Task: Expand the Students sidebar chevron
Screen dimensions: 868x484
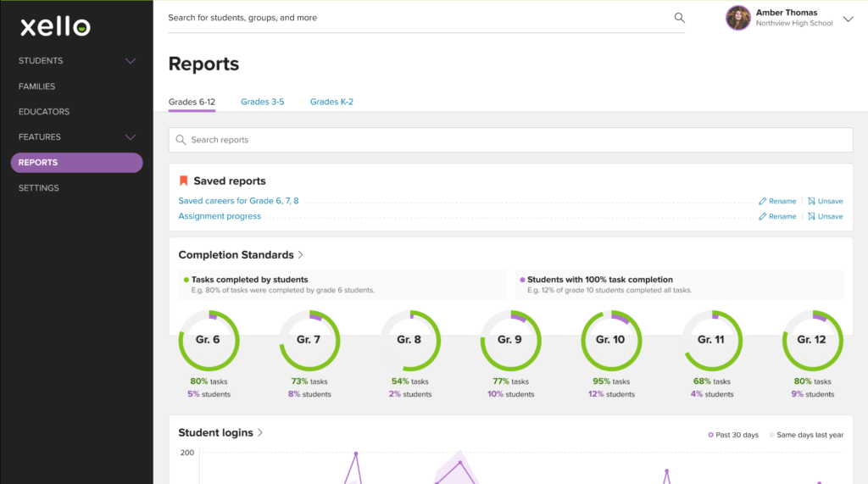Action: click(130, 61)
